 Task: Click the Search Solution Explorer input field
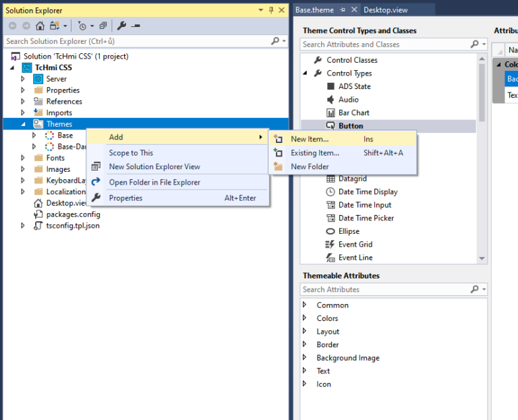click(135, 41)
